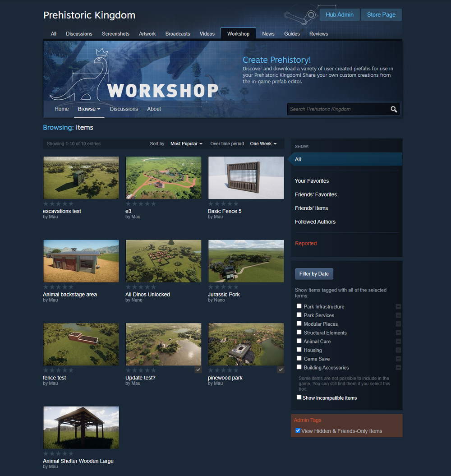This screenshot has height=476, width=451.
Task: Click the minus icon beside Game Save
Action: 399,359
